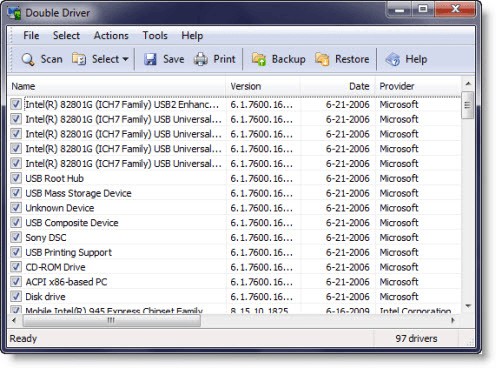The image size is (496, 368).
Task: Toggle the Unknown Device checkbox
Action: (16, 208)
